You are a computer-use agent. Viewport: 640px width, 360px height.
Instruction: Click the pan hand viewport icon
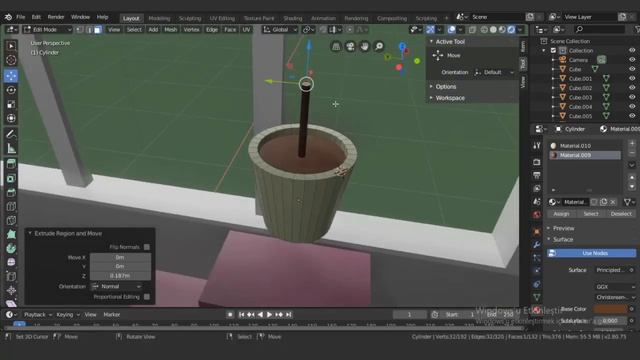click(364, 46)
